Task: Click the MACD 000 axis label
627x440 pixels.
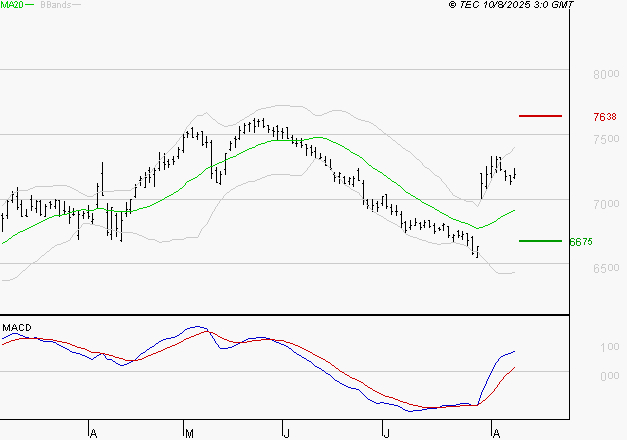Action: [610, 376]
